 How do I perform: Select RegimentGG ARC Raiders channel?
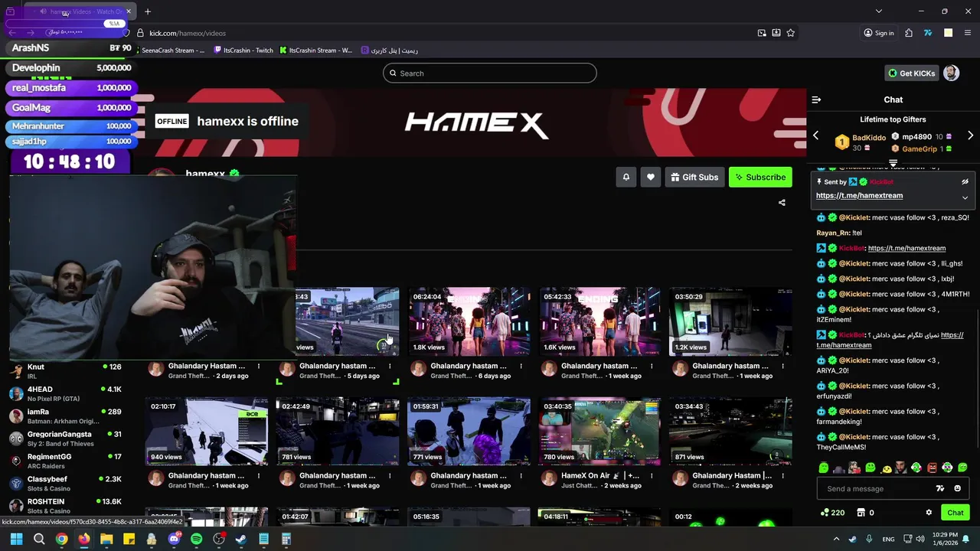65,461
